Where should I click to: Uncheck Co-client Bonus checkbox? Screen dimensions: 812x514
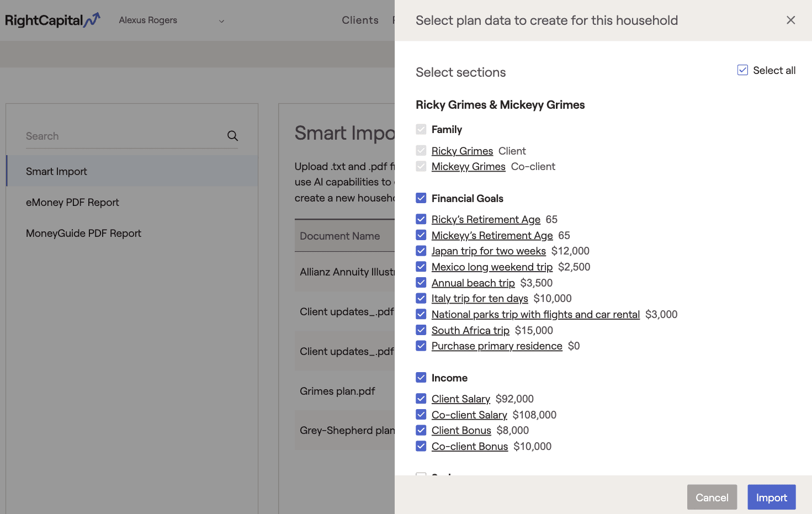(x=421, y=446)
